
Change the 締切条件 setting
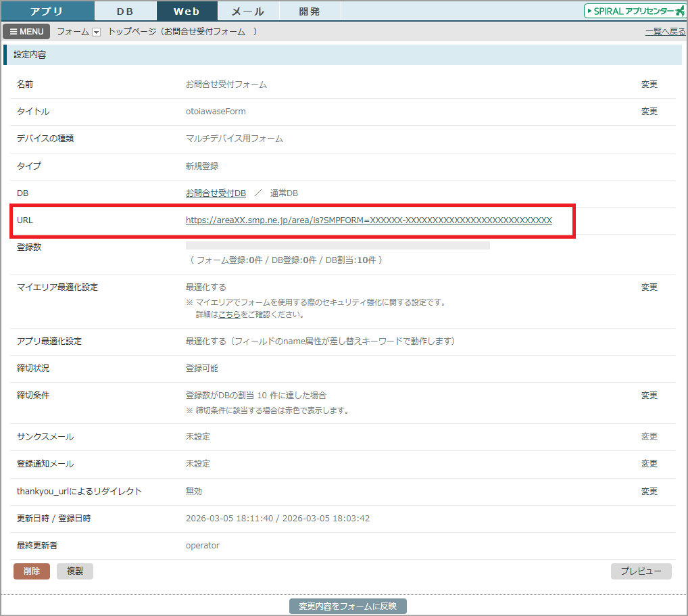[649, 396]
